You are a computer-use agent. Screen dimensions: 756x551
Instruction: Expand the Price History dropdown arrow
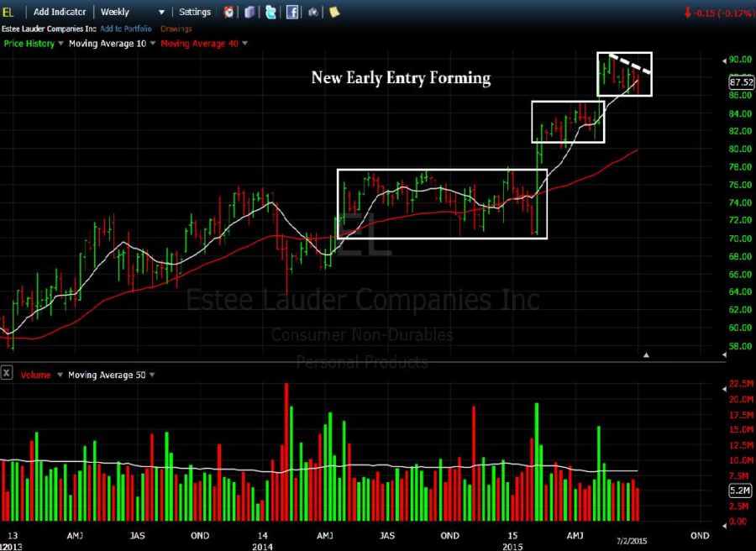[60, 44]
